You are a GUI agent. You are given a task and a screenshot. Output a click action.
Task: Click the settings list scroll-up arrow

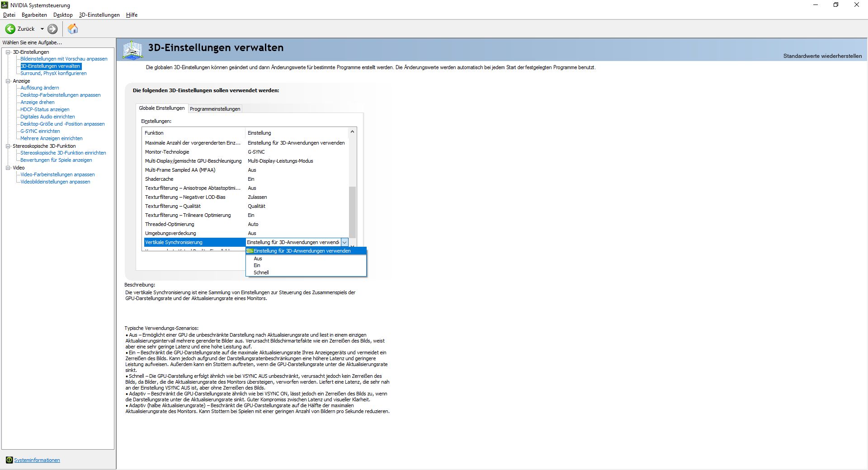point(352,132)
